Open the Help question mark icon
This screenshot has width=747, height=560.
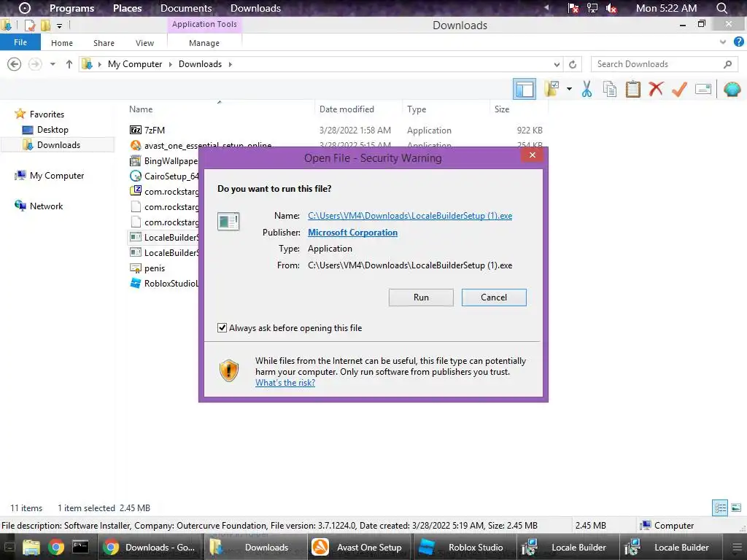739,42
